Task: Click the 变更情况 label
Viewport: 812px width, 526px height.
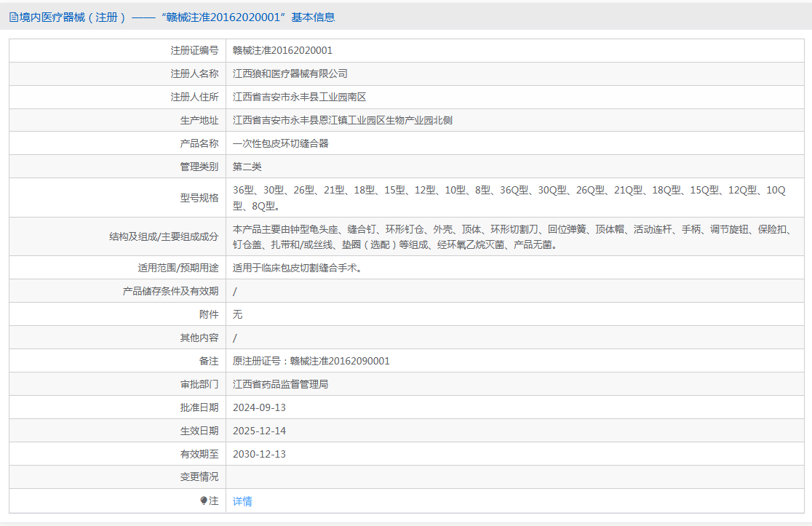Action: tap(199, 477)
